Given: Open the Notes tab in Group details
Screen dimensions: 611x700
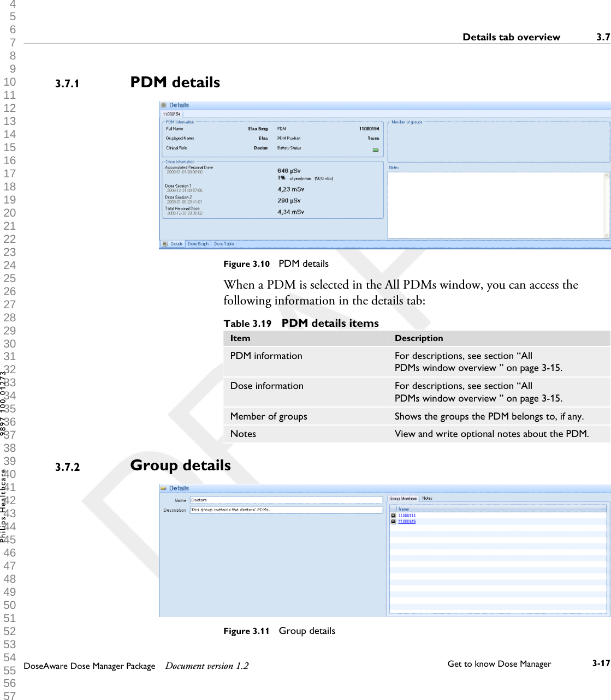Looking at the screenshot, I should click(x=427, y=498).
